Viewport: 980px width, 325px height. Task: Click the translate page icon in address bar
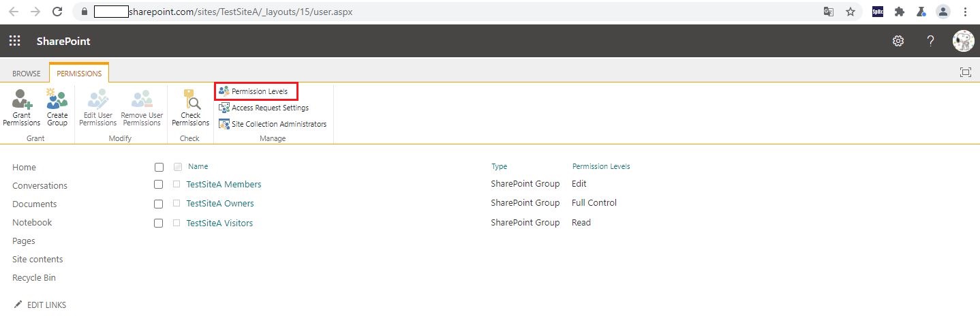829,12
